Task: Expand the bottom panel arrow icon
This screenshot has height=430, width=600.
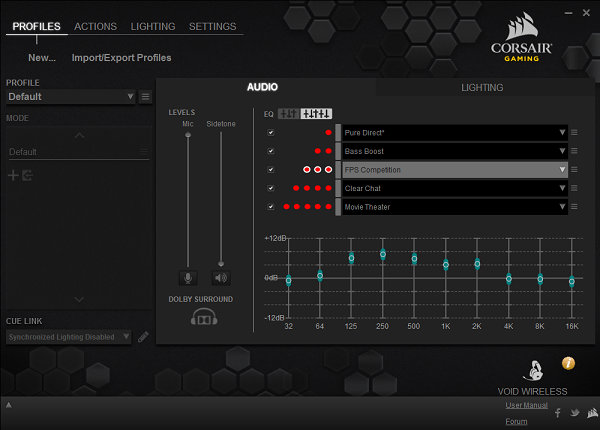Action: tap(8, 405)
